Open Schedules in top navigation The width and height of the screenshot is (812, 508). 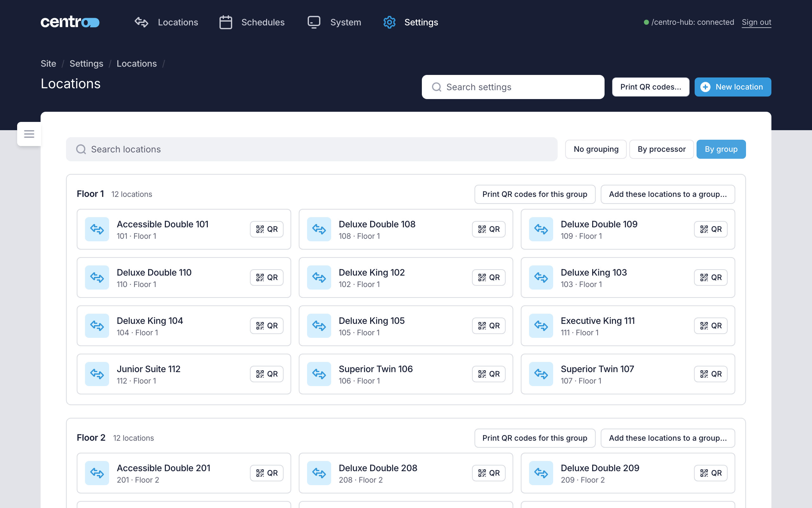coord(252,22)
